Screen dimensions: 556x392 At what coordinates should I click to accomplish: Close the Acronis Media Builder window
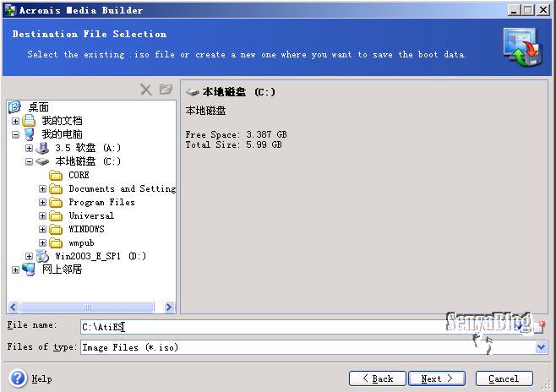542,10
